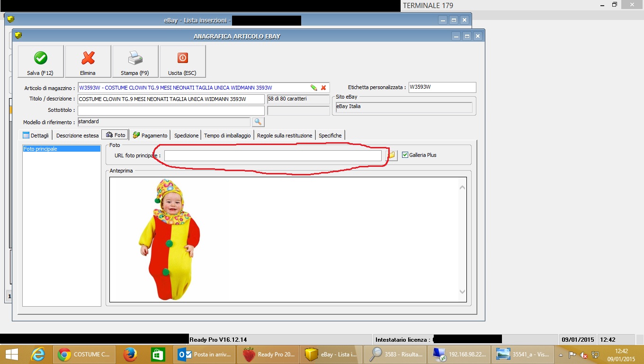Click the preview pane scroll-down arrow

pos(462,292)
